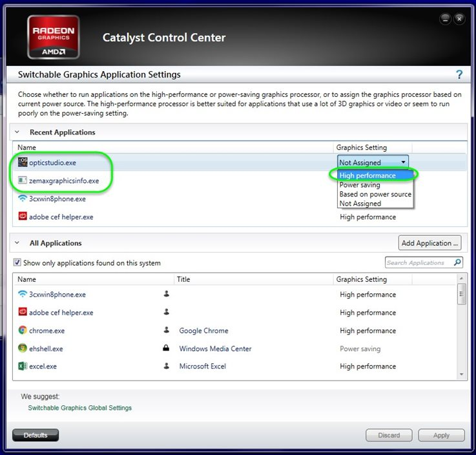Click the Radeon Graphics AMD logo
The width and height of the screenshot is (476, 455).
click(x=54, y=37)
